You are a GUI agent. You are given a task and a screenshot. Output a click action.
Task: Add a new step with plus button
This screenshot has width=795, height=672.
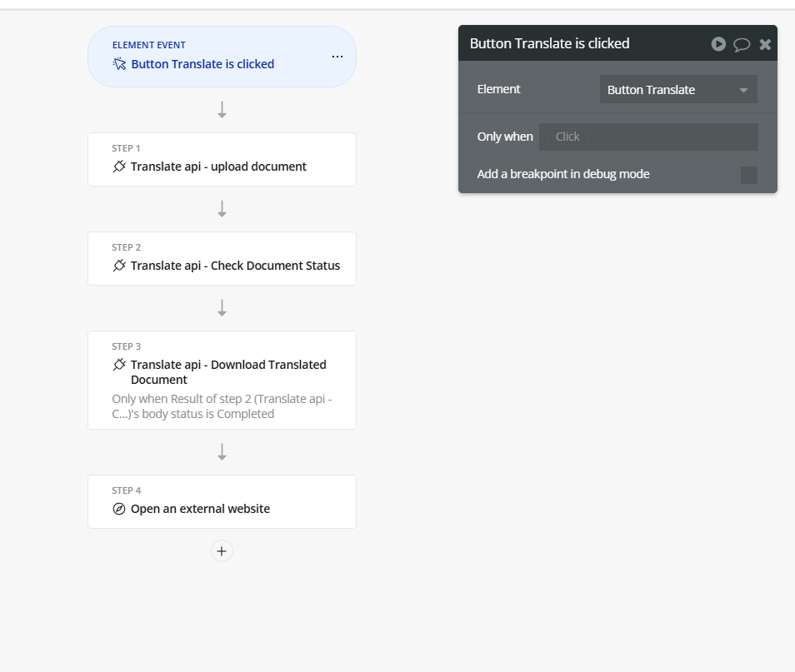[x=222, y=551]
